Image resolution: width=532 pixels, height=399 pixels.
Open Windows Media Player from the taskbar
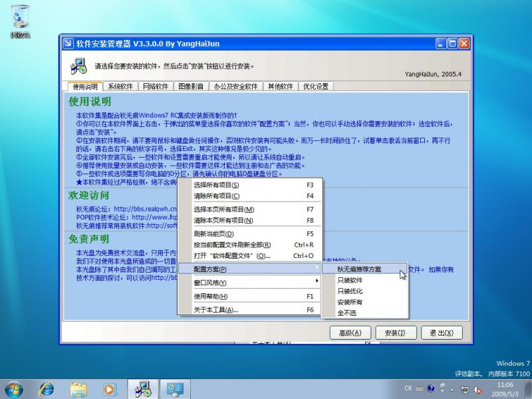tap(110, 388)
